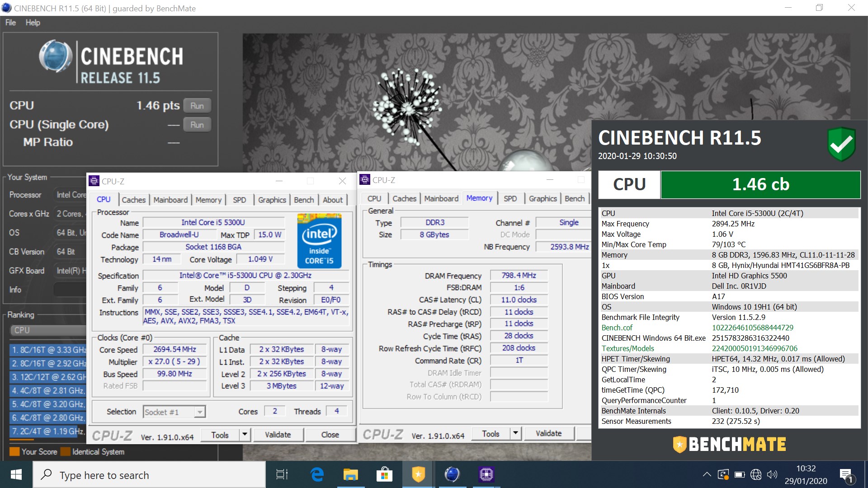Select CPU tab in right CPU-Z window

[x=374, y=198]
